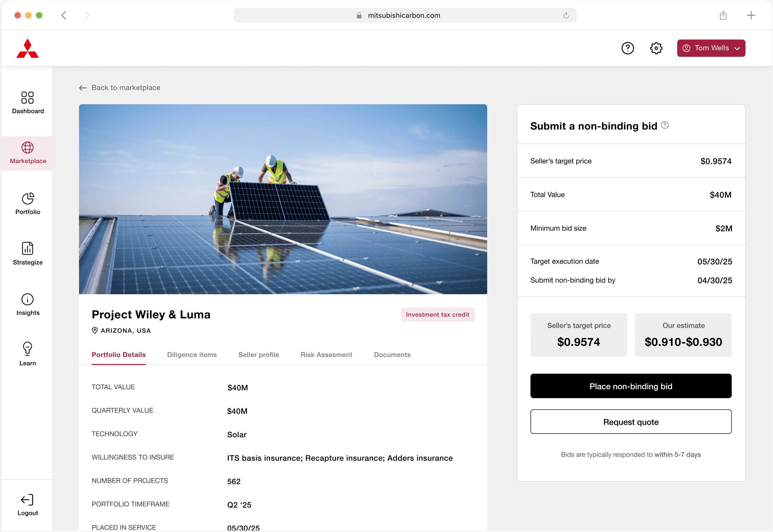Expand the Tom Wells account dropdown
This screenshot has height=532, width=773.
[x=711, y=48]
